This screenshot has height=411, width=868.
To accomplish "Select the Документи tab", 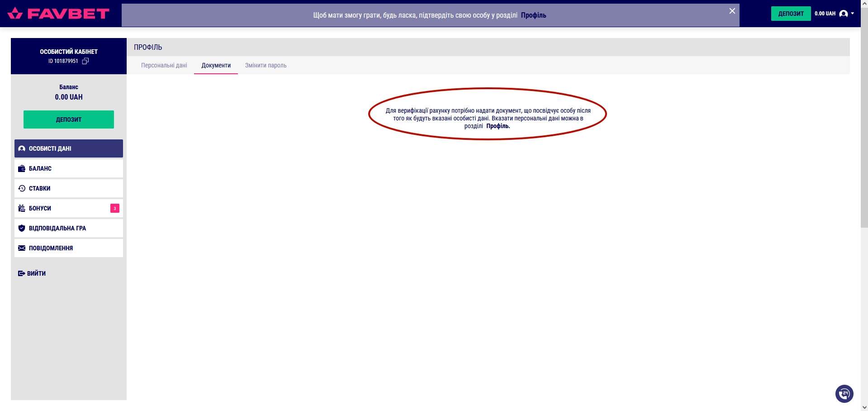I will [216, 65].
